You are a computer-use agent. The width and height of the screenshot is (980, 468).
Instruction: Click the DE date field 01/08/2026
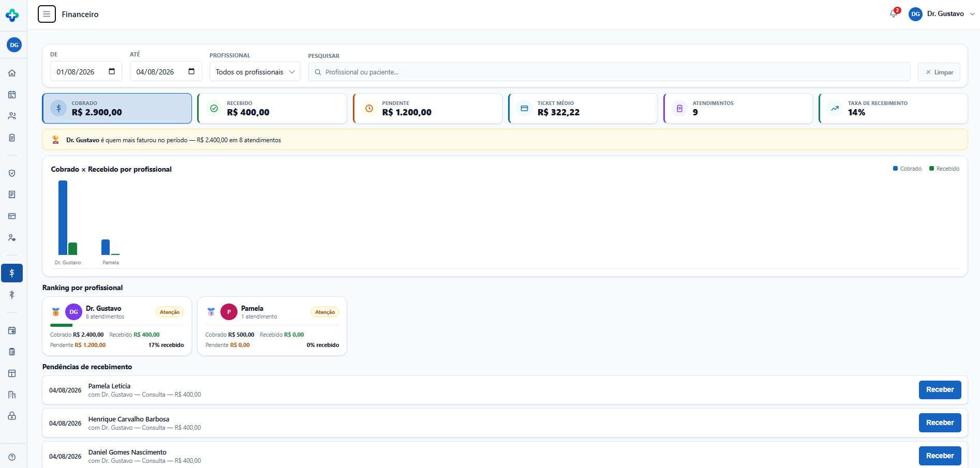[x=86, y=71]
